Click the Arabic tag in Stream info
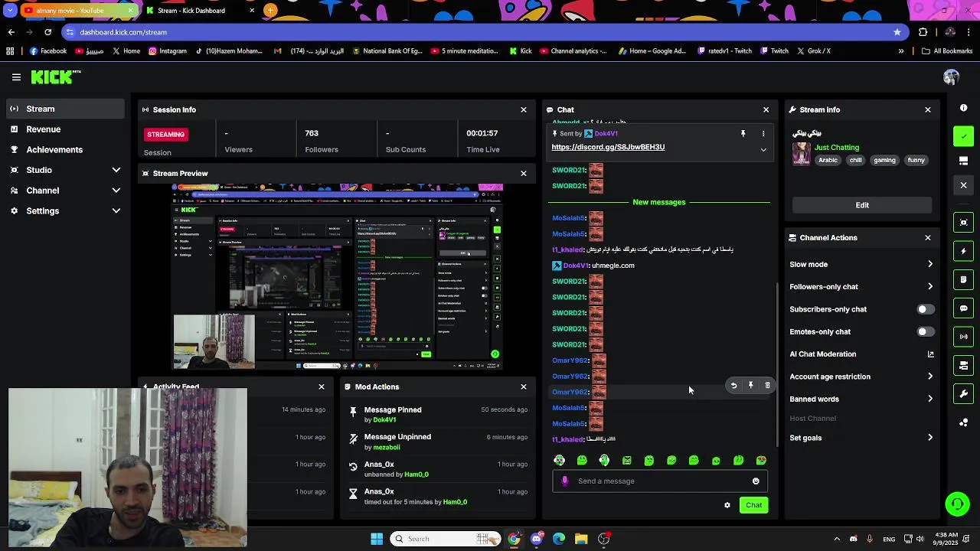 coord(828,161)
